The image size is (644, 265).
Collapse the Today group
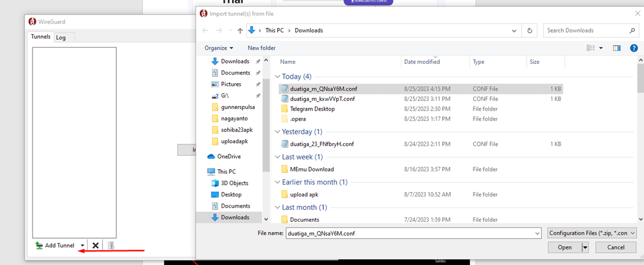(x=277, y=76)
